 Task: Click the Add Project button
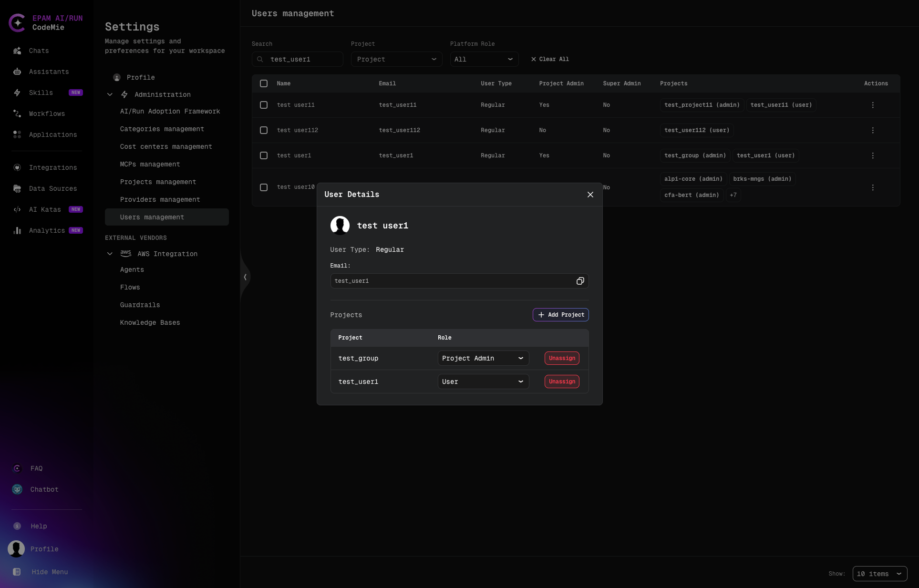pyautogui.click(x=560, y=315)
